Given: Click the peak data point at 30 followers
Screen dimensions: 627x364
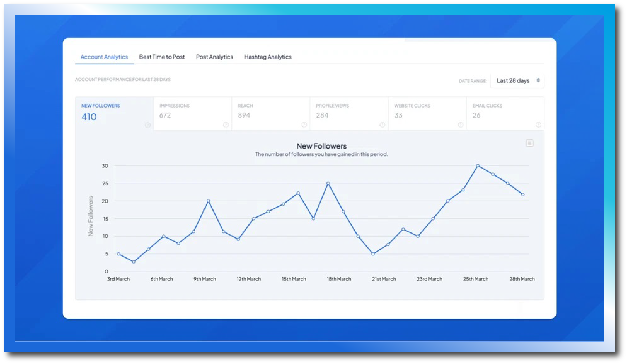Looking at the screenshot, I should click(x=478, y=166).
